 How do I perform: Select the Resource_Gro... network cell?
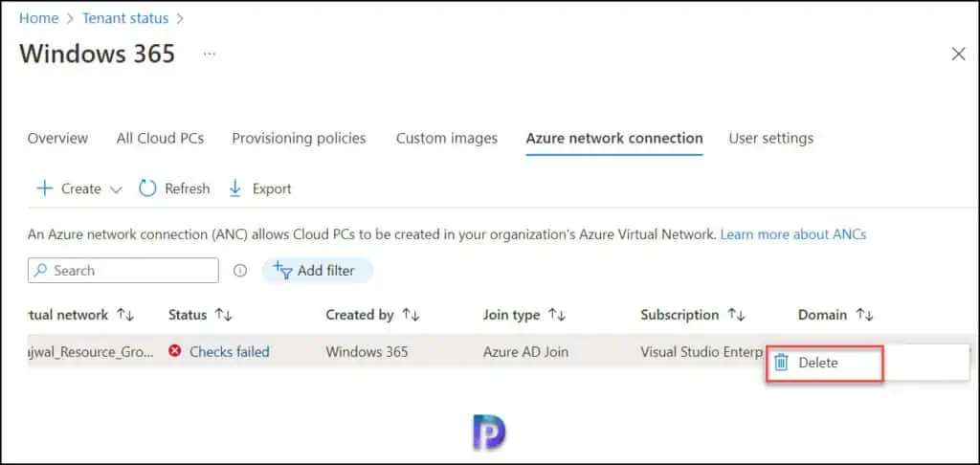(x=91, y=352)
